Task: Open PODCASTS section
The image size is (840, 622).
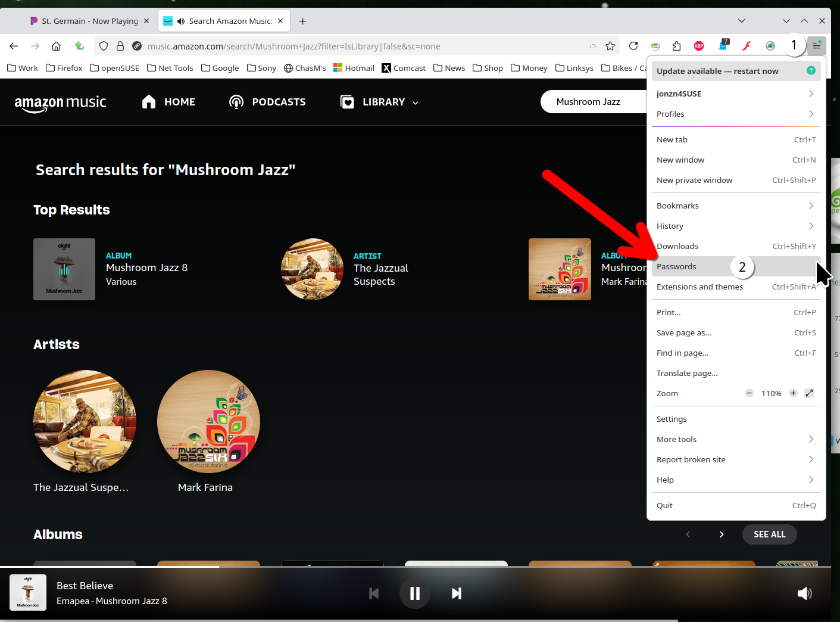Action: [x=267, y=102]
